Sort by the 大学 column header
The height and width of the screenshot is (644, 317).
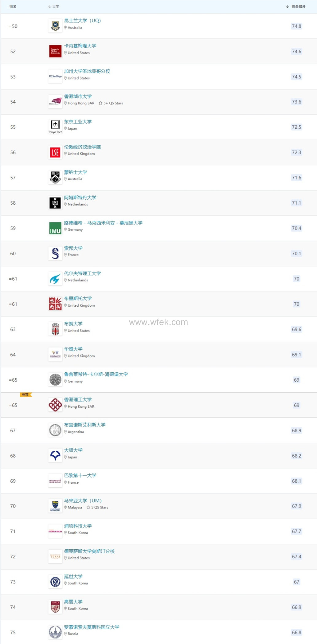click(x=54, y=6)
